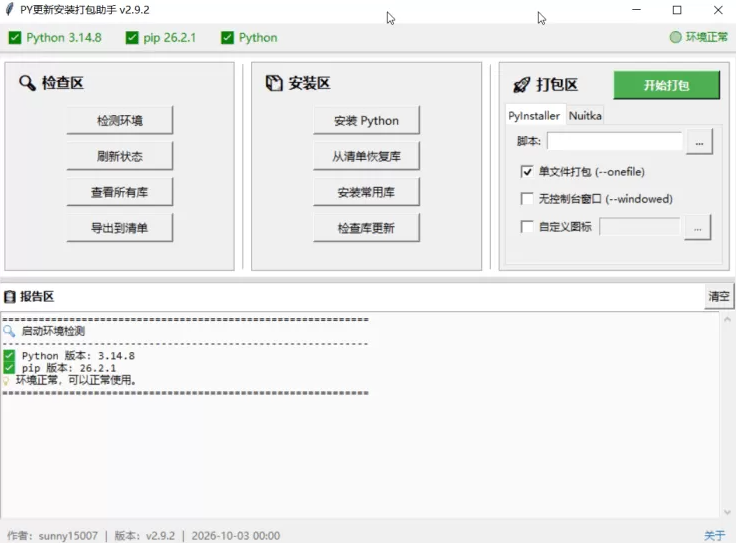Uncheck 单文件打包 (--onefile) option
This screenshot has width=736, height=543.
(x=527, y=172)
